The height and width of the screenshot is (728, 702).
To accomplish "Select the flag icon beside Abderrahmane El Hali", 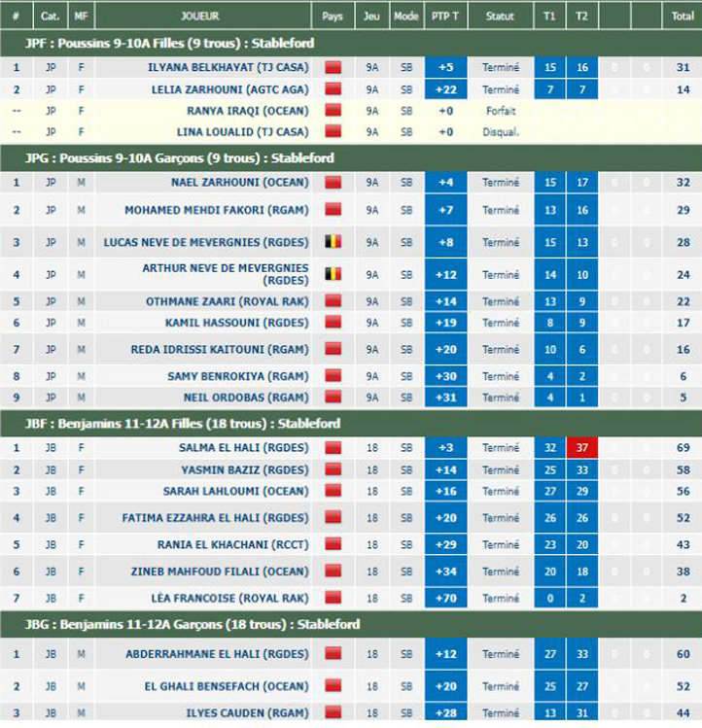I will click(333, 655).
